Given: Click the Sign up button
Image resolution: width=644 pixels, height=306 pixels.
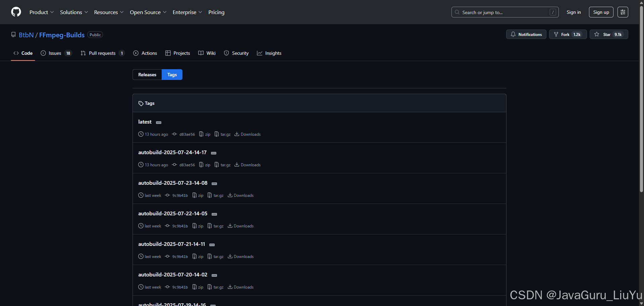Looking at the screenshot, I should click(601, 12).
